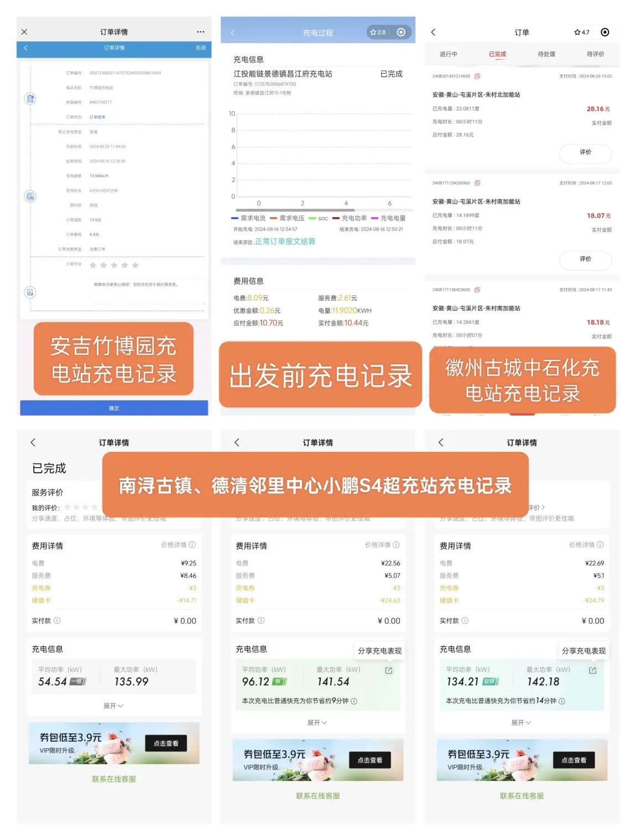The width and height of the screenshot is (636, 840).
Task: Tap the 超快 badge beside 134.21
Action: pos(491,682)
